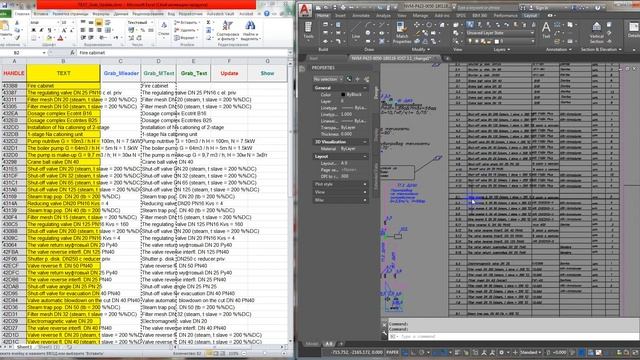Viewport: 640px width, 360px height.
Task: Select 'Fire cabinet' cell in TEXT column
Action: click(x=63, y=86)
